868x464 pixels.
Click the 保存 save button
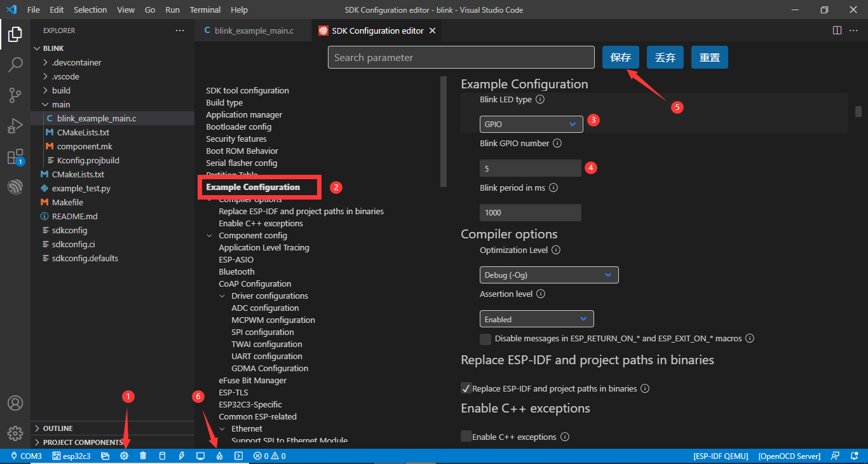[620, 57]
